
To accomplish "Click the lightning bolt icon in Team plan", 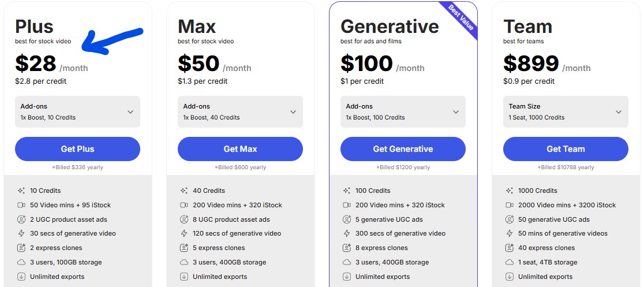I will 510,233.
